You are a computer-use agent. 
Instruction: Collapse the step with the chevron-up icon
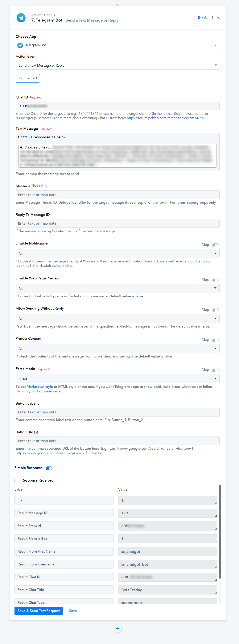[x=218, y=18]
